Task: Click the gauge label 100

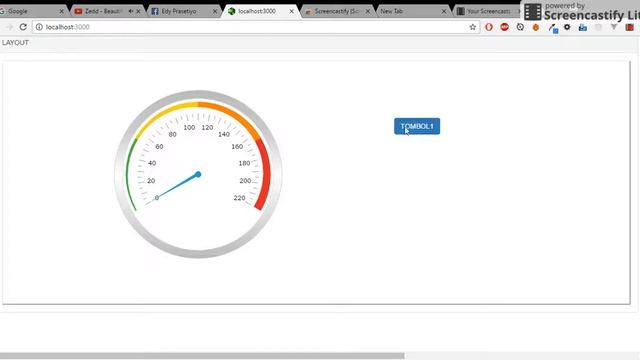Action: coord(189,127)
